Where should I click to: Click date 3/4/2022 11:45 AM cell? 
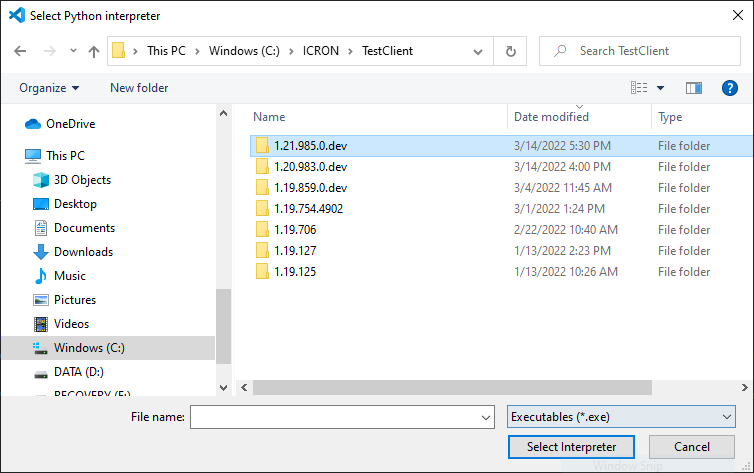[x=563, y=188]
